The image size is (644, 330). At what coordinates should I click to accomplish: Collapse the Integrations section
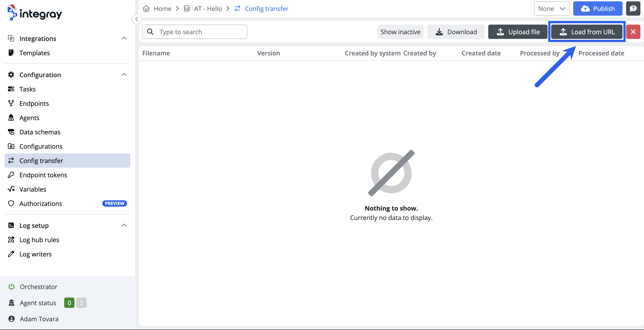click(124, 38)
